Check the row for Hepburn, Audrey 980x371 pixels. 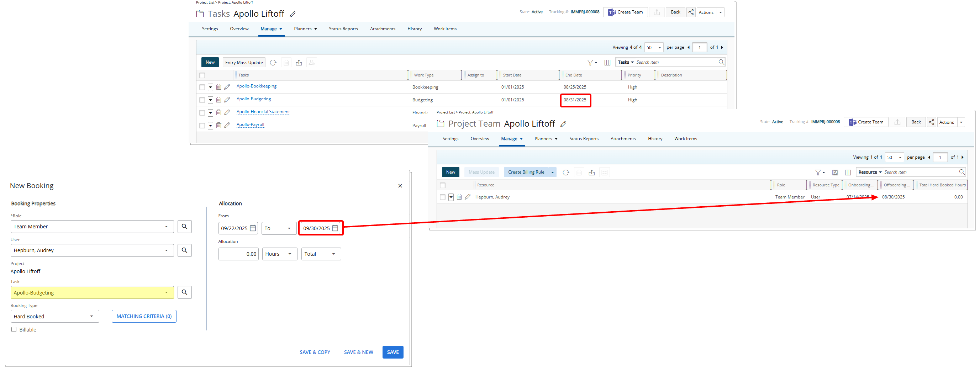pyautogui.click(x=442, y=197)
